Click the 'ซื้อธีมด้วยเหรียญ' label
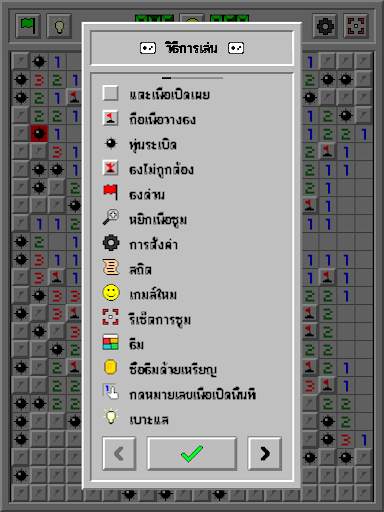This screenshot has width=384, height=512. [x=173, y=370]
